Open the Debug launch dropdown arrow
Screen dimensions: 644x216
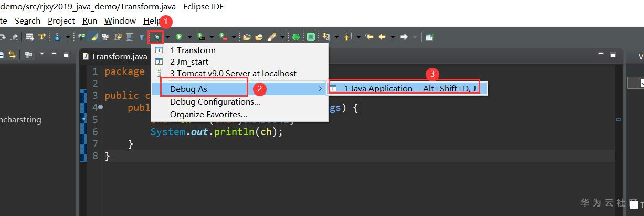167,37
